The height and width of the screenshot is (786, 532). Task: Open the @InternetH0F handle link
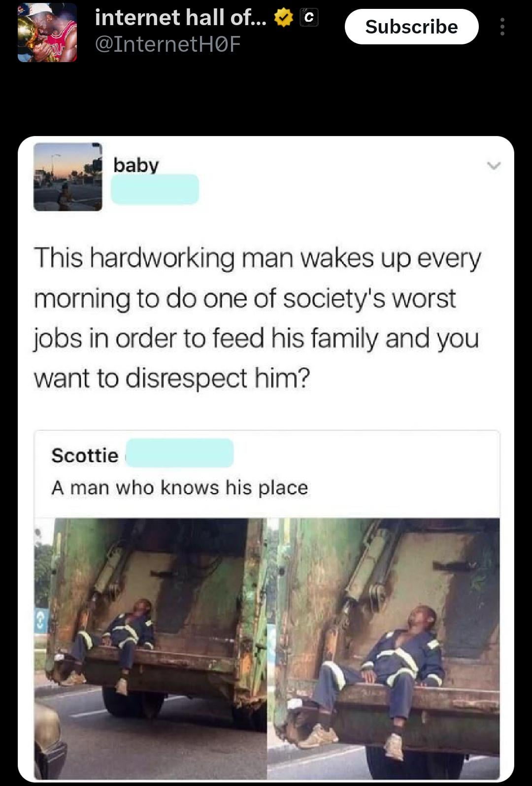tap(167, 44)
